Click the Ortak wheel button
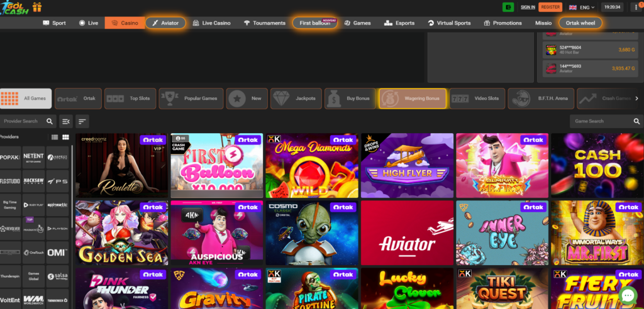Viewport: 644px width, 309px height. (x=580, y=23)
